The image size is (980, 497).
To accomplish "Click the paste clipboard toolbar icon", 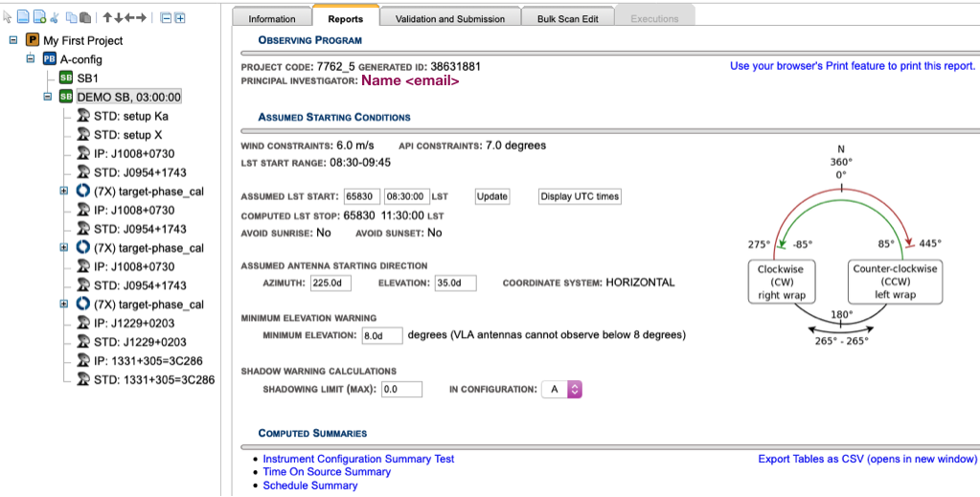I will point(85,17).
